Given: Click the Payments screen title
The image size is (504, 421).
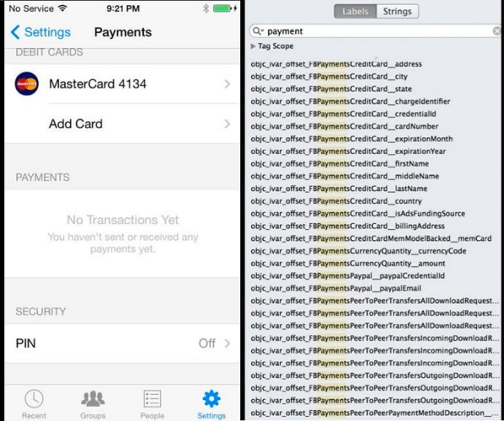Looking at the screenshot, I should (123, 32).
